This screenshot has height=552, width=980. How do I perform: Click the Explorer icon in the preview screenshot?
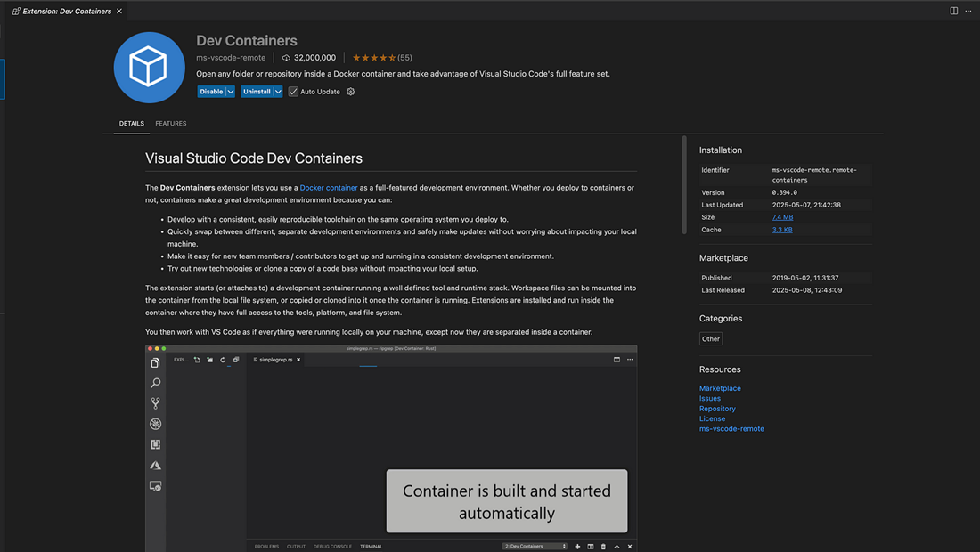tap(155, 362)
